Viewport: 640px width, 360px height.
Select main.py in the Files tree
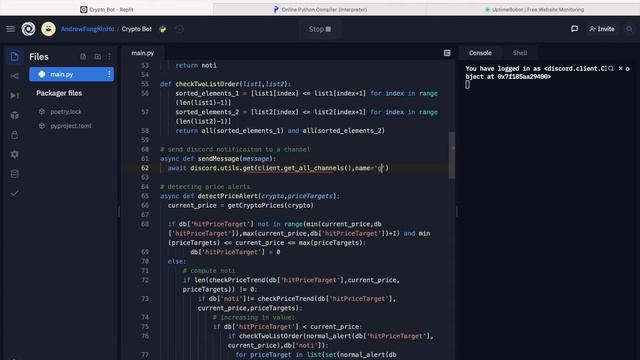tap(71, 74)
